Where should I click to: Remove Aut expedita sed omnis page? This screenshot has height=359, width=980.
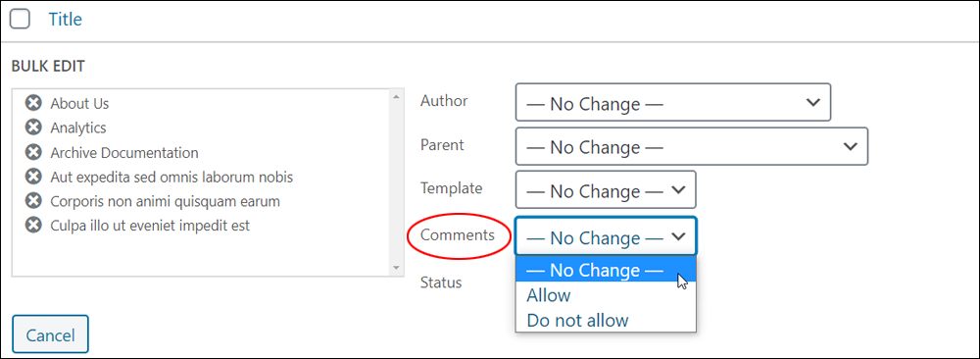pyautogui.click(x=33, y=177)
